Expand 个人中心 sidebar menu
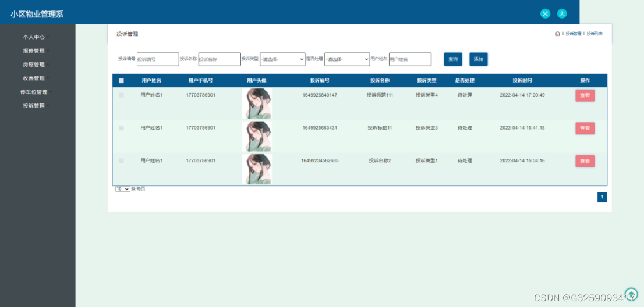 coord(36,37)
